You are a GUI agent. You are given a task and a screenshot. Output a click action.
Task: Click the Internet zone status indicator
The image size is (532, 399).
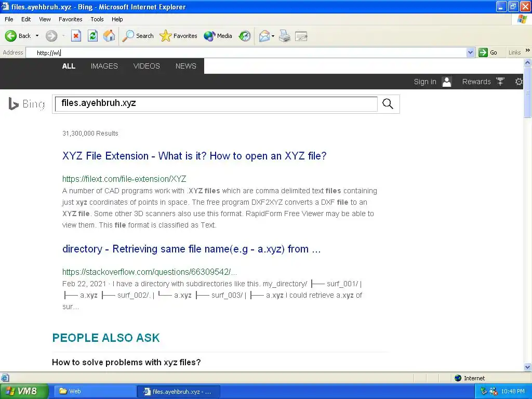point(469,378)
